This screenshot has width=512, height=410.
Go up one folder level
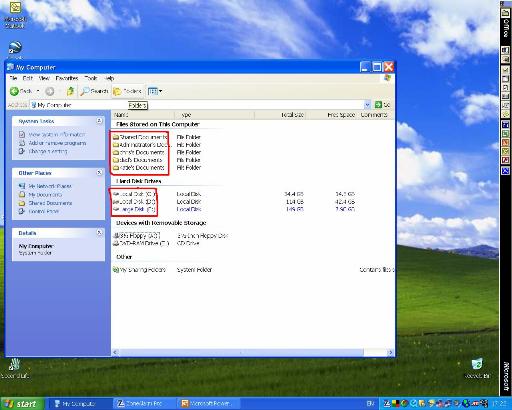coord(70,91)
